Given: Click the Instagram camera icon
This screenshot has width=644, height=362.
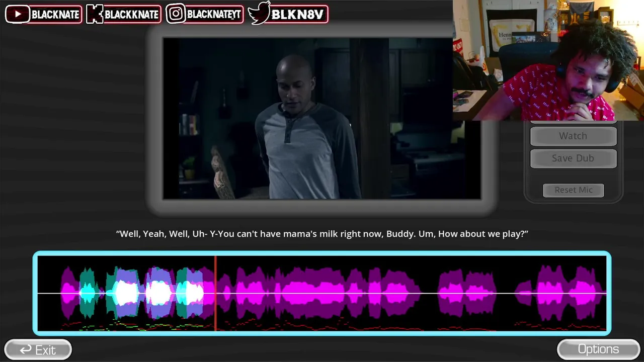Looking at the screenshot, I should [x=176, y=14].
